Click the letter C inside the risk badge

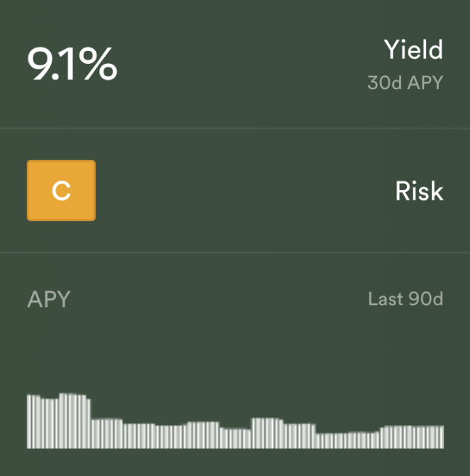click(62, 191)
